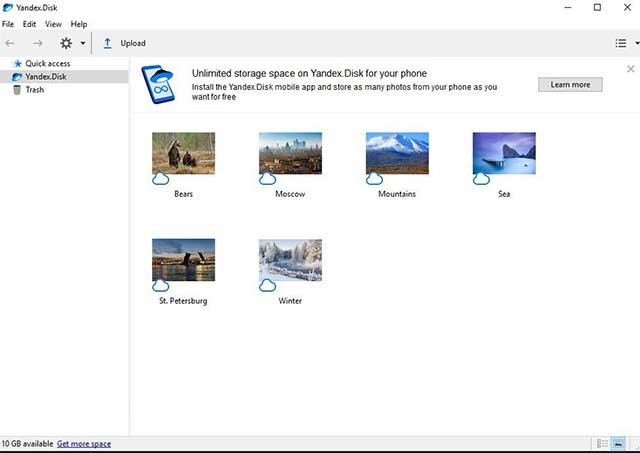Open the Edit menu
Image resolution: width=640 pixels, height=453 pixels.
pos(30,24)
